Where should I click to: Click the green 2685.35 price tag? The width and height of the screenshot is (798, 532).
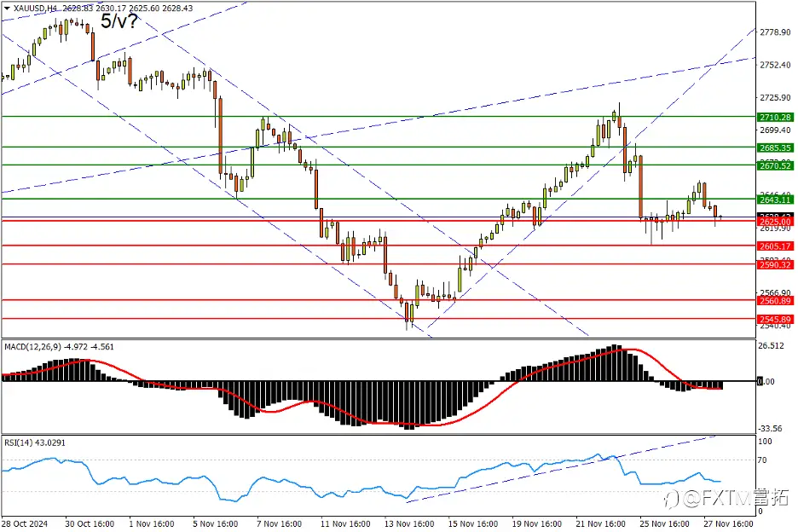coord(775,147)
